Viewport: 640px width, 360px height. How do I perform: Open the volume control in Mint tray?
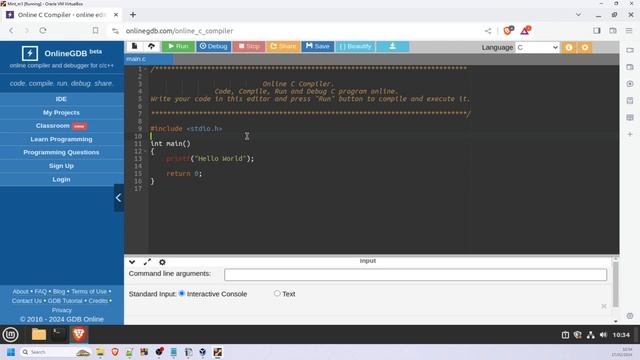(x=604, y=335)
